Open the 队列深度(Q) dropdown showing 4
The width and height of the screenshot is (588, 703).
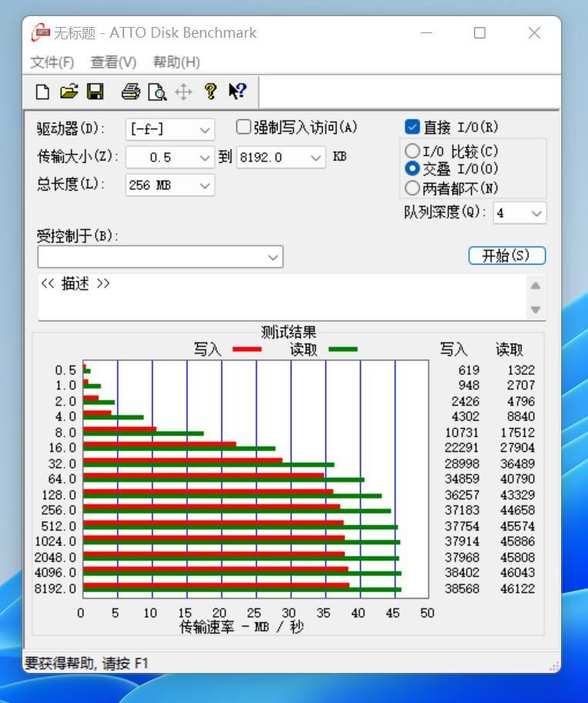pos(519,213)
